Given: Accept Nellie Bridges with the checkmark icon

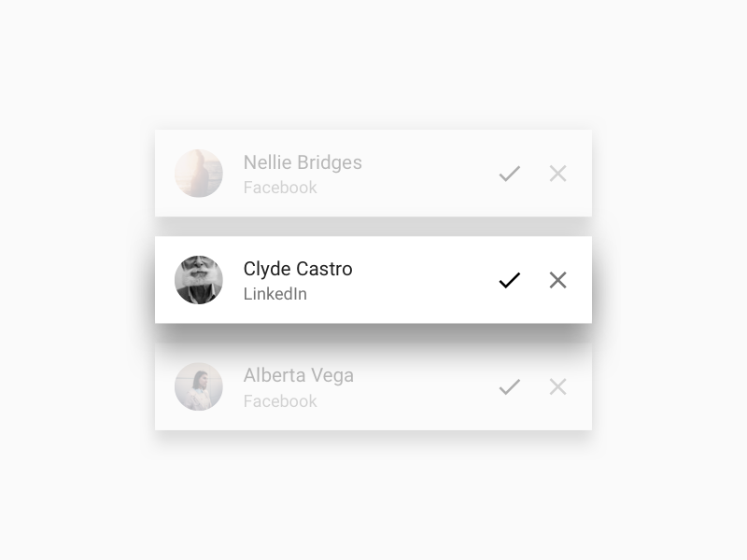Looking at the screenshot, I should click(509, 174).
